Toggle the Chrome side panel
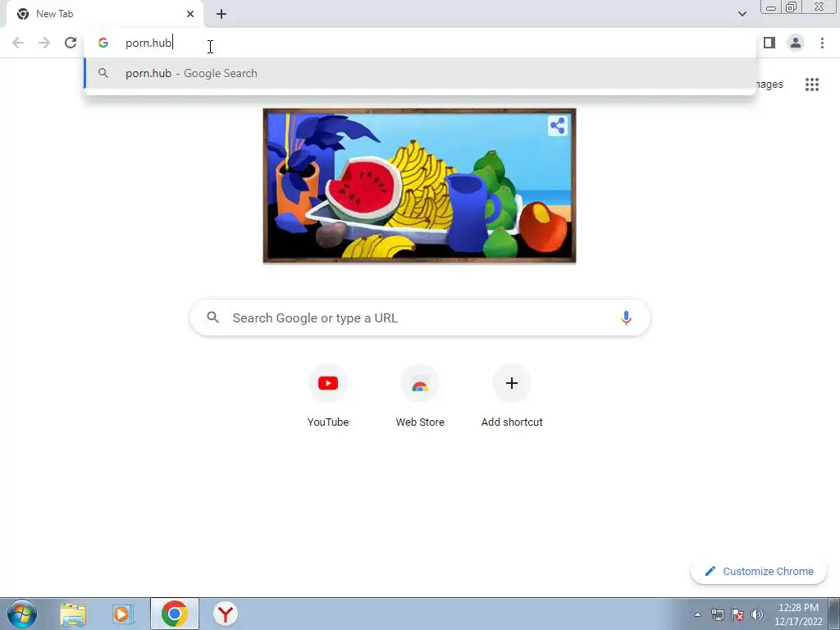Screen dimensions: 840x630 (x=769, y=43)
